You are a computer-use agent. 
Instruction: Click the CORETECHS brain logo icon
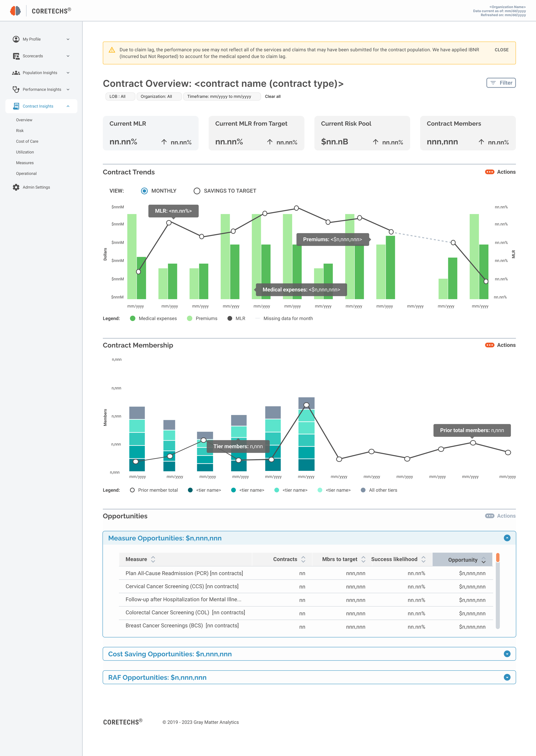[15, 11]
